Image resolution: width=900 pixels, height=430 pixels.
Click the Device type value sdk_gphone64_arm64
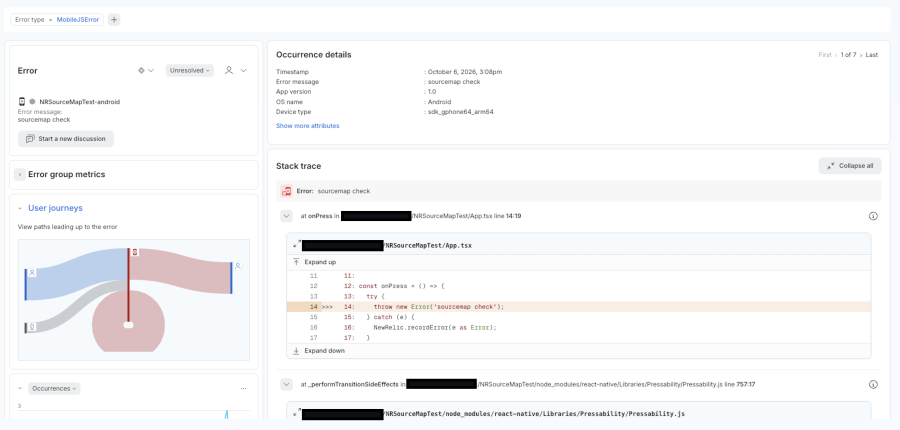coord(460,112)
